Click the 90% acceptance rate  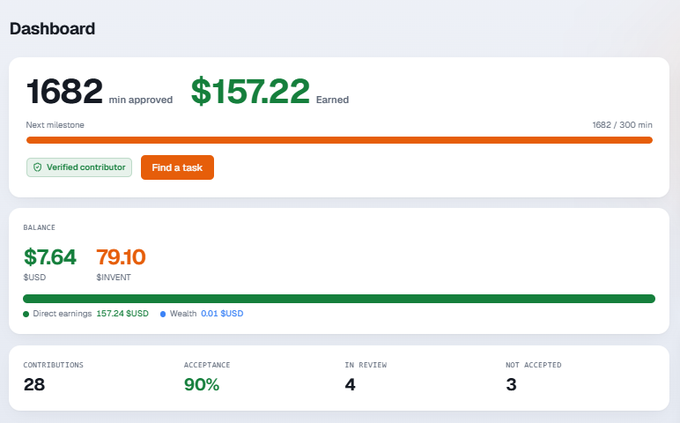202,384
